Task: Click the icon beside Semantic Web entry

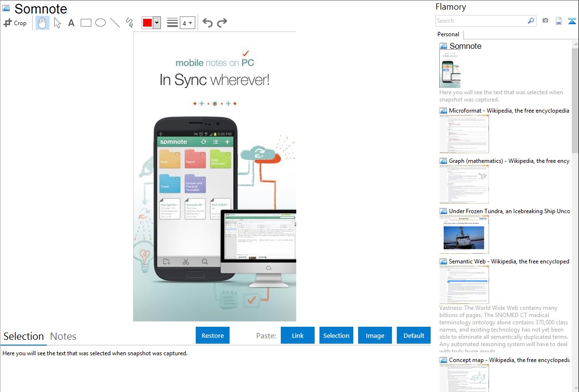Action: pos(444,261)
